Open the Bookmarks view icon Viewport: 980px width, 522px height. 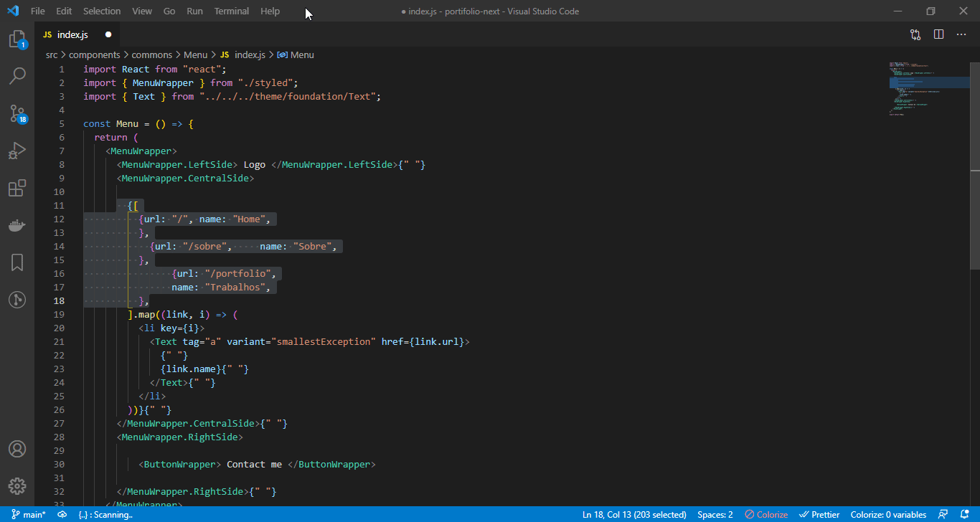(x=17, y=262)
